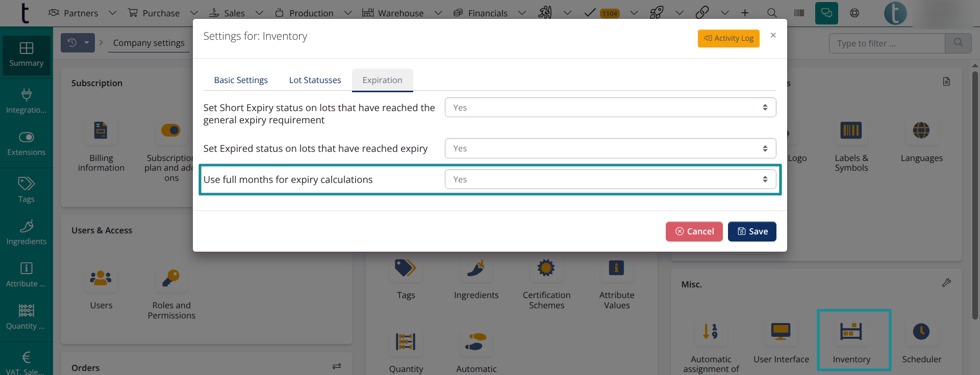Select the Expiration tab

click(x=382, y=80)
